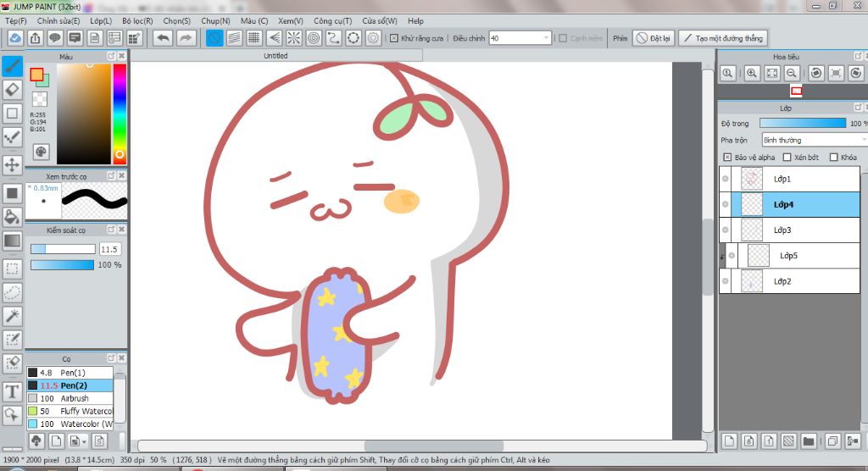Viewport: 868px width, 471px height.
Task: Open Bộ lọc(R) menu
Action: 137,20
